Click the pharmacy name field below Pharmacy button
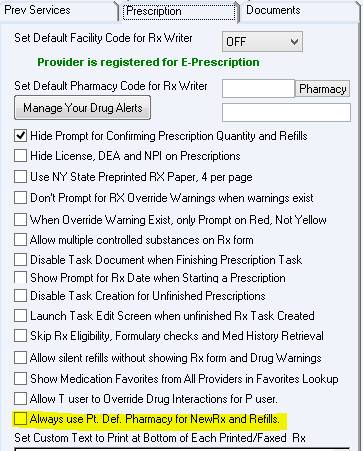The width and height of the screenshot is (363, 451). pyautogui.click(x=286, y=112)
